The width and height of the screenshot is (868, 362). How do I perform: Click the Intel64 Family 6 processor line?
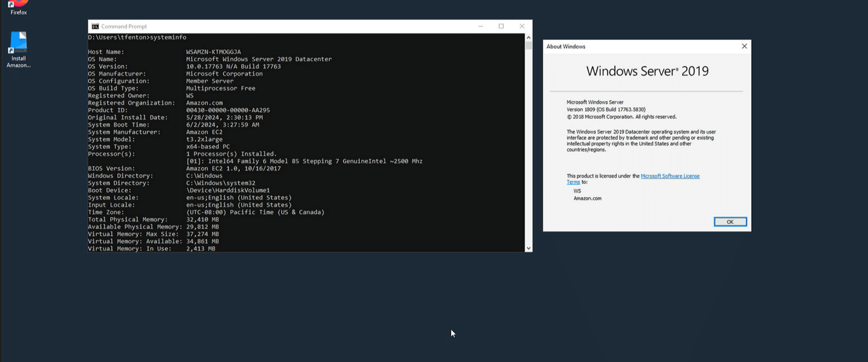click(304, 161)
